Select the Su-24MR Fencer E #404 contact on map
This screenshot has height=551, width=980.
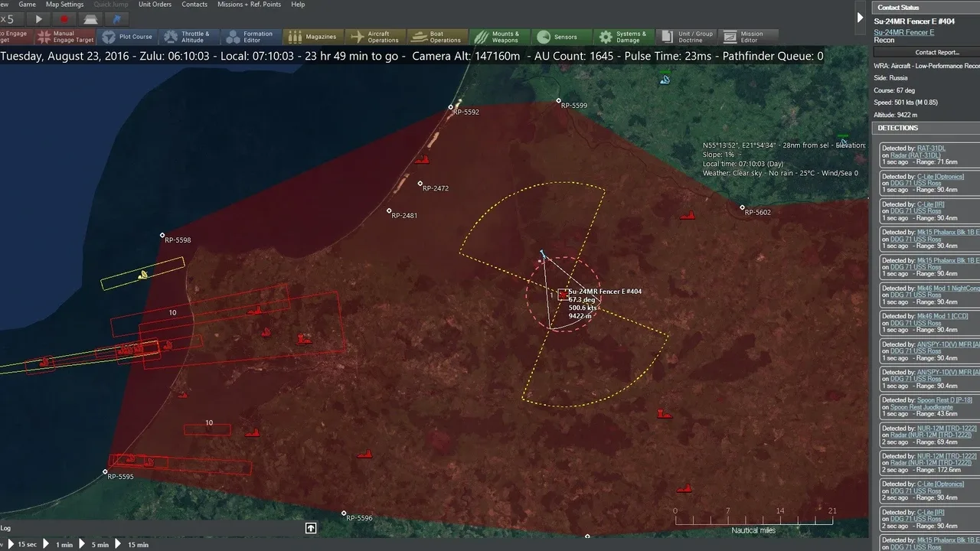click(x=563, y=295)
